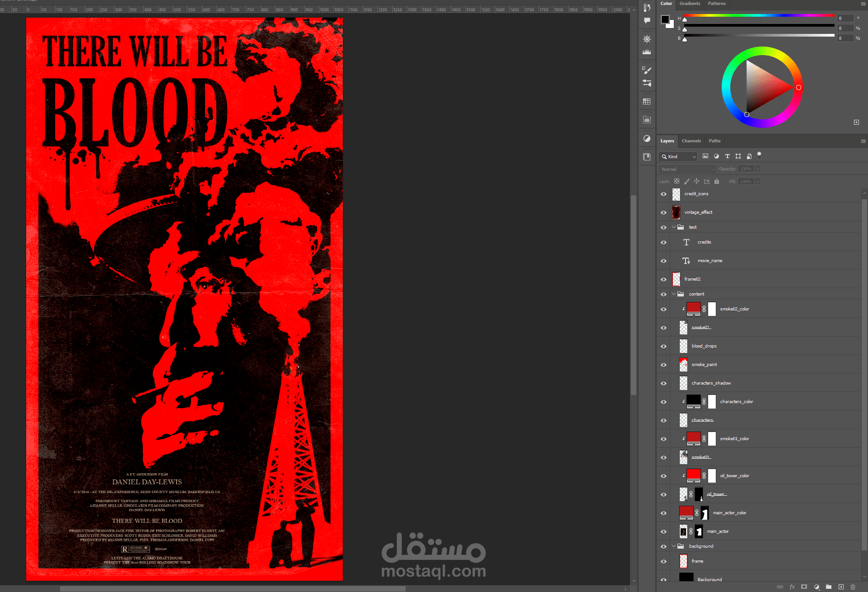Create new group folder icon
Screen dimensions: 868x592
click(x=829, y=587)
